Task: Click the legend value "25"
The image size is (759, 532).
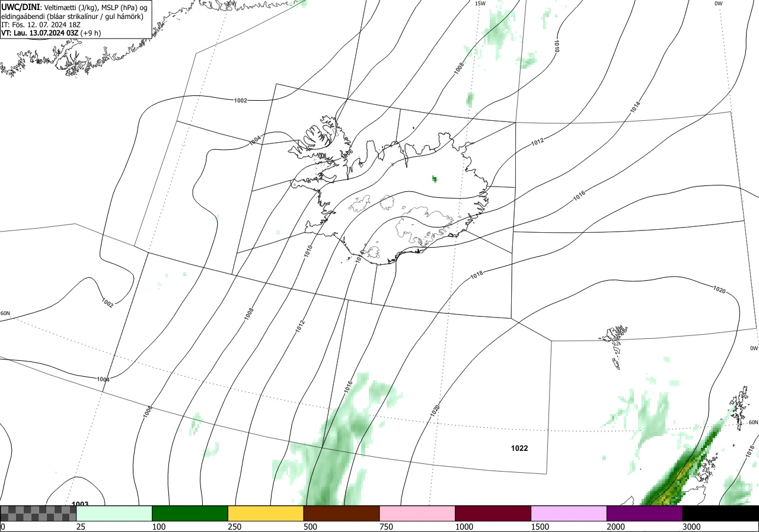Action: click(x=81, y=527)
